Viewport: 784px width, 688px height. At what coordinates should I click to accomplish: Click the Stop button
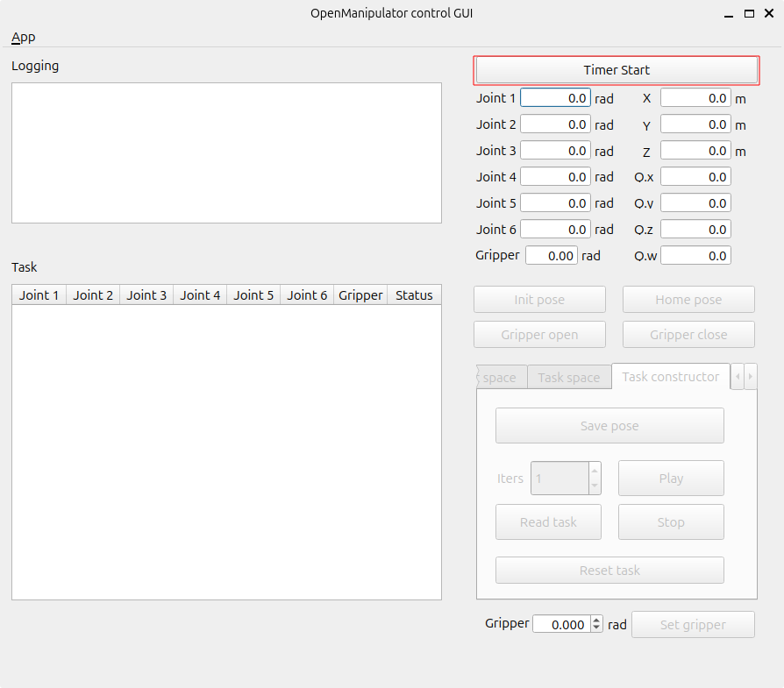[x=671, y=522]
